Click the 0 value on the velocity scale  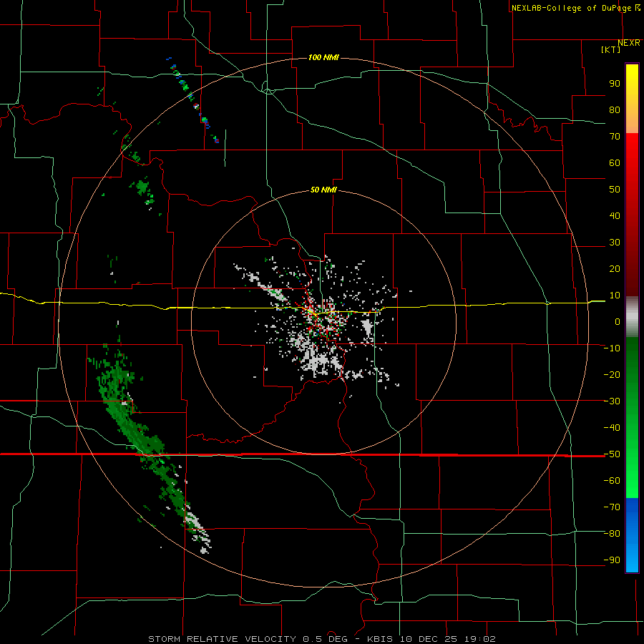click(x=618, y=322)
